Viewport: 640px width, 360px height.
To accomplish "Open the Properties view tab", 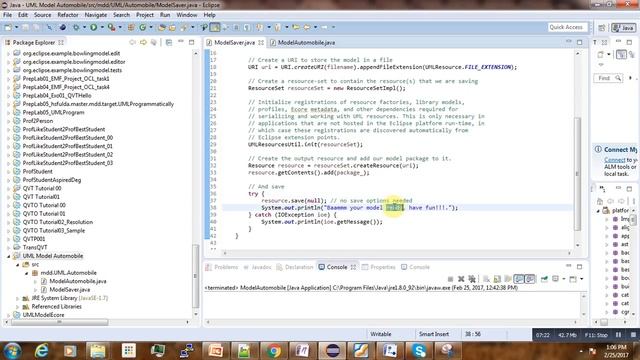I will tap(379, 267).
